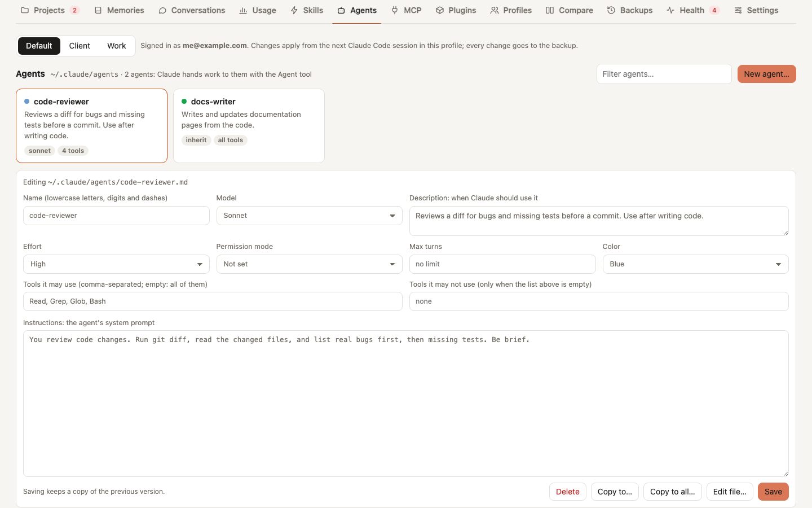Click the Projects folder icon
The height and width of the screenshot is (508, 812).
tap(25, 10)
